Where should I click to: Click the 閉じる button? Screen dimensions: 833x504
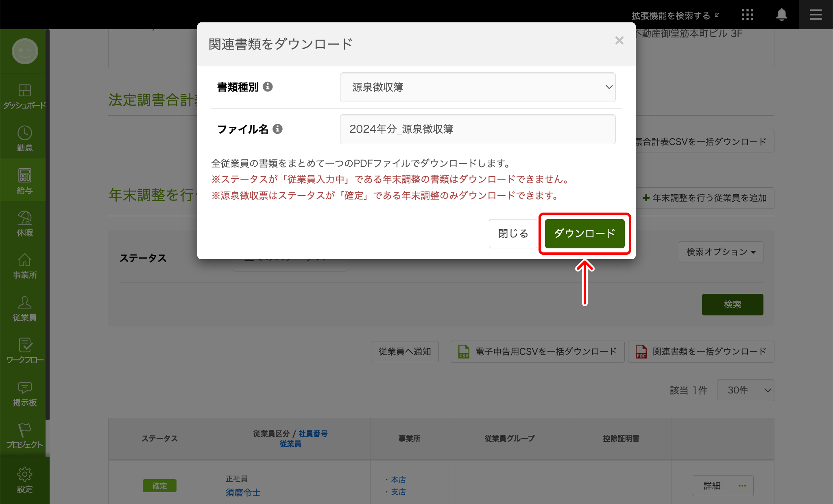tap(513, 234)
